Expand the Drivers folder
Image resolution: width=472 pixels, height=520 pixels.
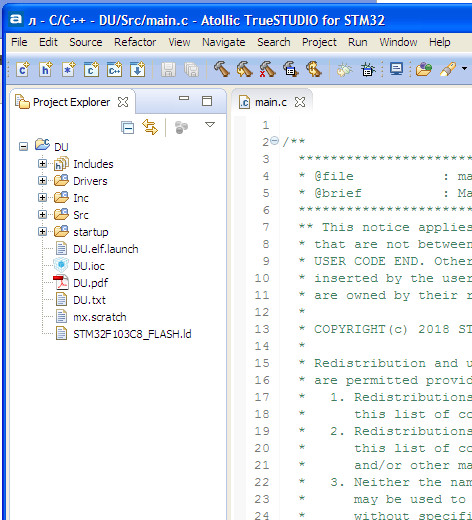(x=42, y=180)
